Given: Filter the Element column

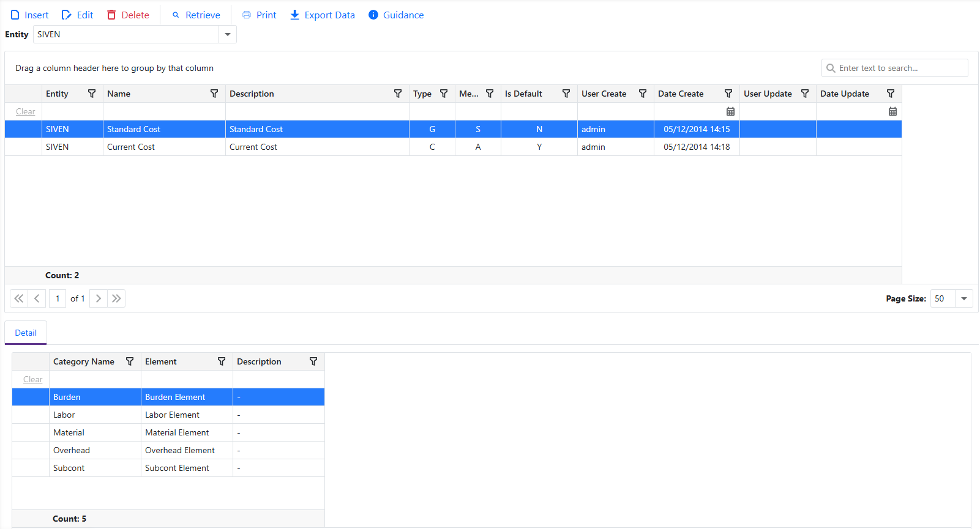Looking at the screenshot, I should [222, 361].
